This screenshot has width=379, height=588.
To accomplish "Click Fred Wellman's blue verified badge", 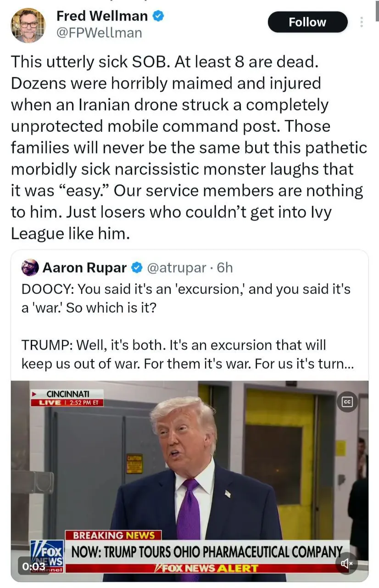I will point(158,16).
